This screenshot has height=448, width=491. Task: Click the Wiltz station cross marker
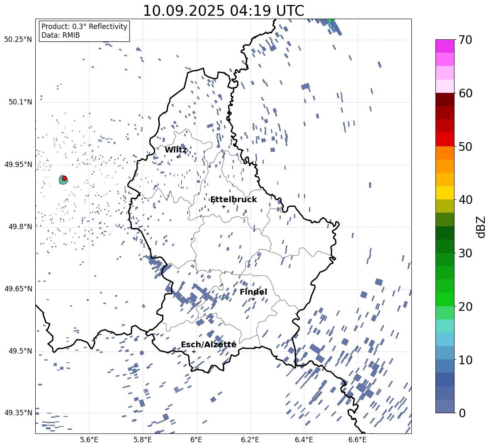pos(178,157)
